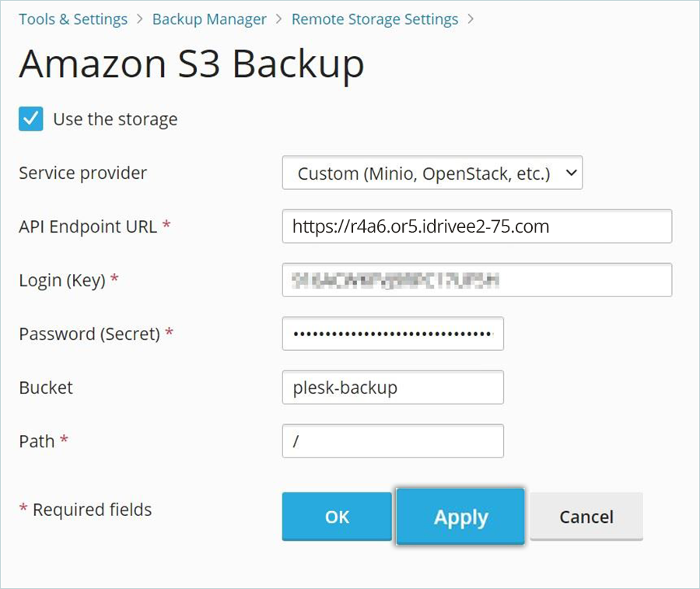Uncheck the 'Use the storage' checkbox
Viewport: 700px width, 589px height.
click(31, 119)
